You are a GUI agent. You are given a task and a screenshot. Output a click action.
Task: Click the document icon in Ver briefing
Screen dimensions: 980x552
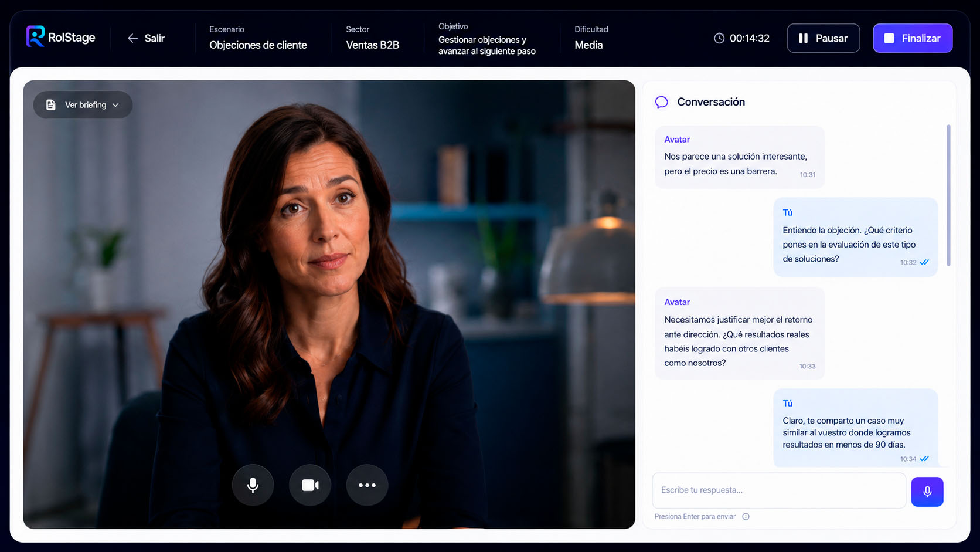(51, 104)
